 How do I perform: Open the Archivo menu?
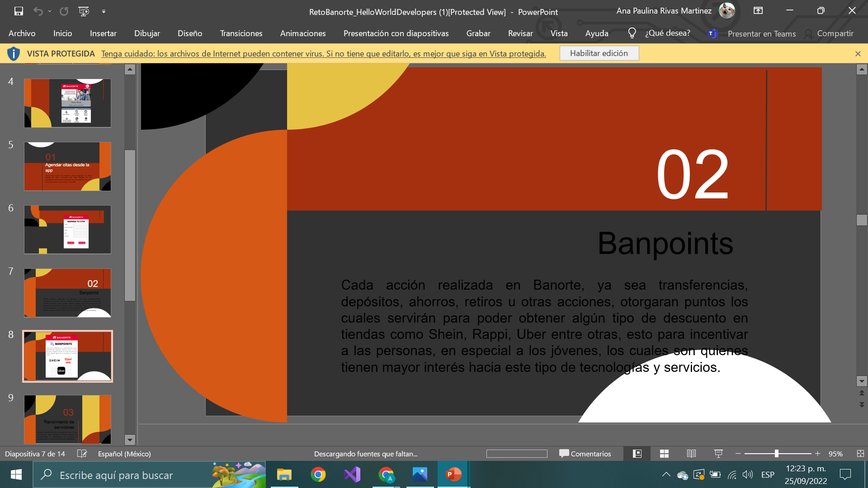(22, 33)
